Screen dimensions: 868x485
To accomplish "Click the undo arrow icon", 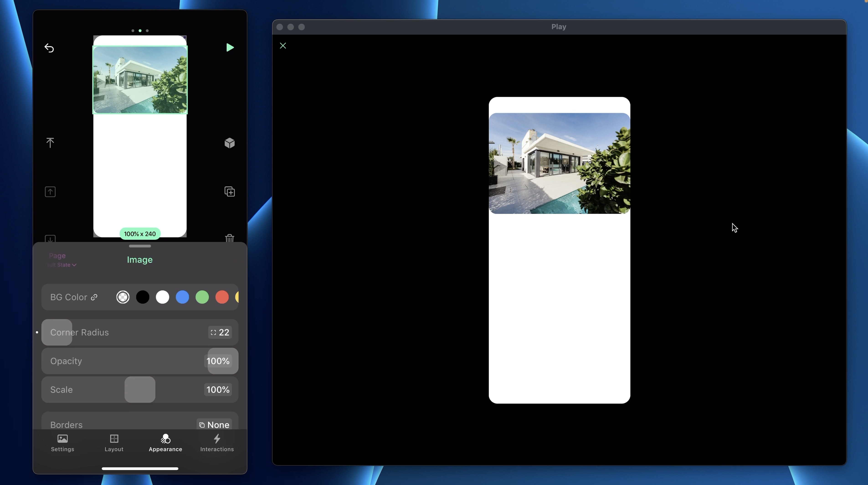I will [49, 48].
